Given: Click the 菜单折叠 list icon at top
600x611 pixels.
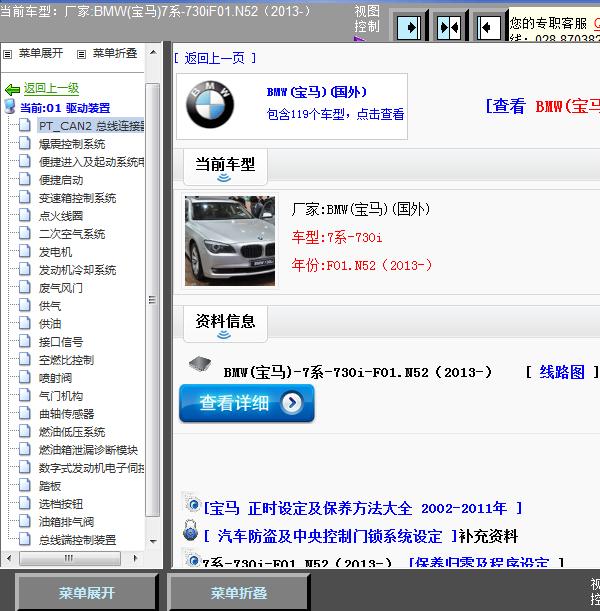Looking at the screenshot, I should tap(81, 54).
